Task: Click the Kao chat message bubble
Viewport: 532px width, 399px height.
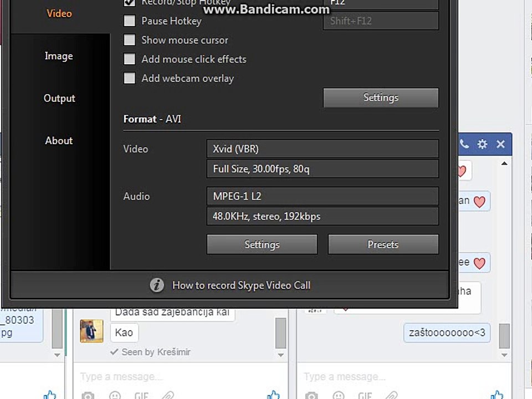Action: point(124,332)
